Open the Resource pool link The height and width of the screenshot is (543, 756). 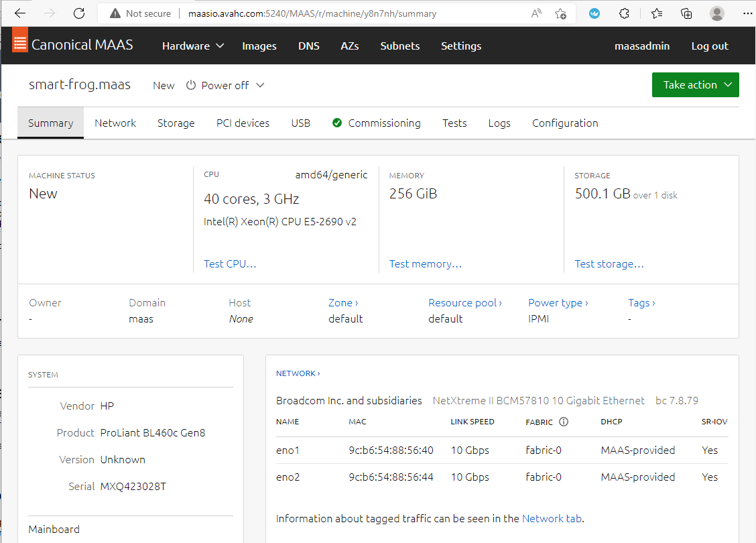(x=465, y=303)
